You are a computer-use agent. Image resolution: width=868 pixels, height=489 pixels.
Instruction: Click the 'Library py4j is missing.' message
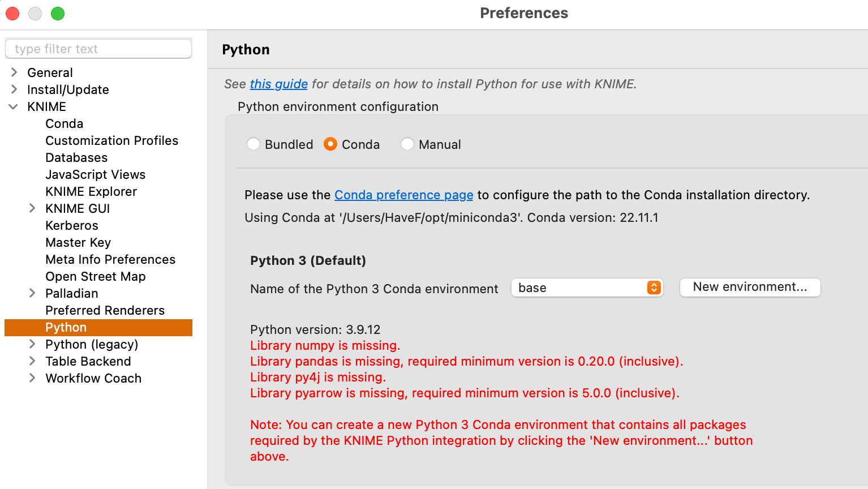[x=318, y=377]
